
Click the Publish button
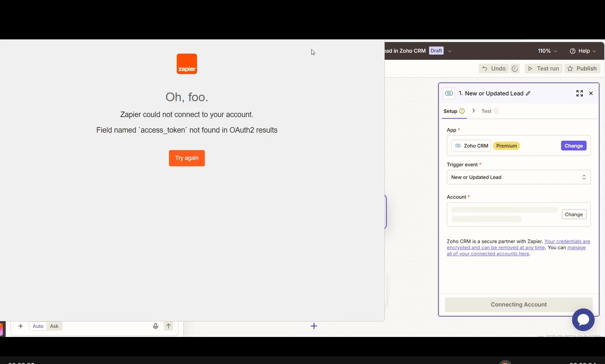[x=582, y=68]
